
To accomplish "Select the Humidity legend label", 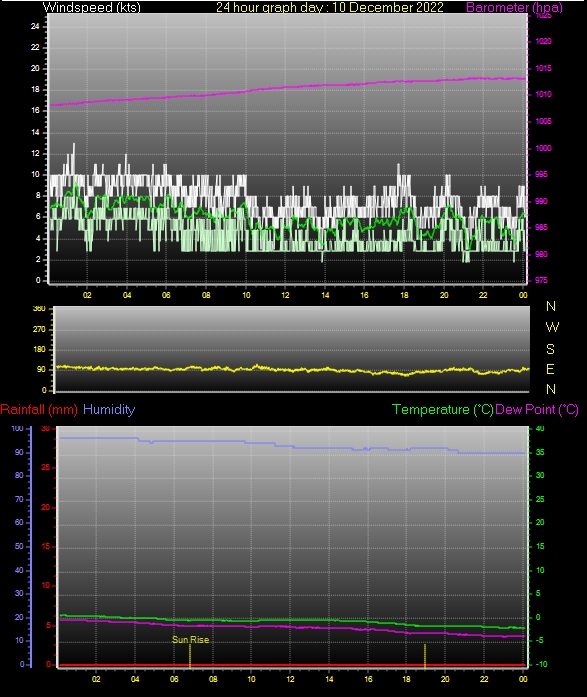I will point(109,409).
